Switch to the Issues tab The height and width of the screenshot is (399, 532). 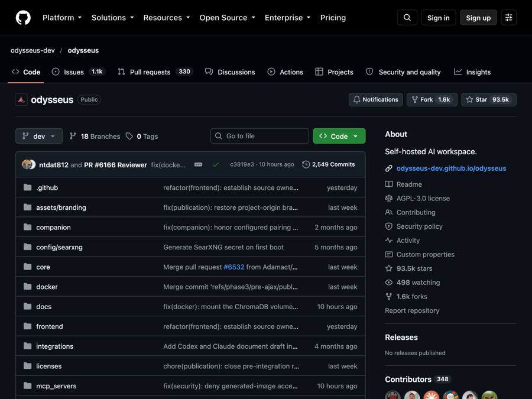[x=79, y=72]
